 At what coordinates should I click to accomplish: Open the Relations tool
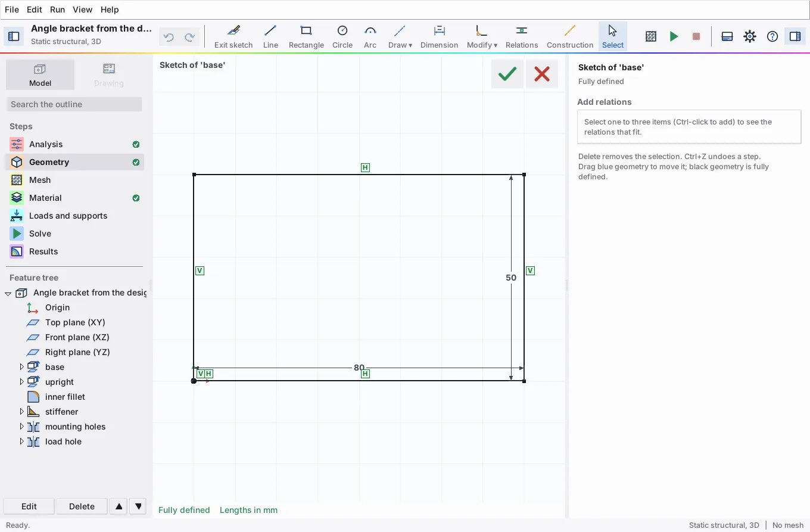[x=522, y=36]
